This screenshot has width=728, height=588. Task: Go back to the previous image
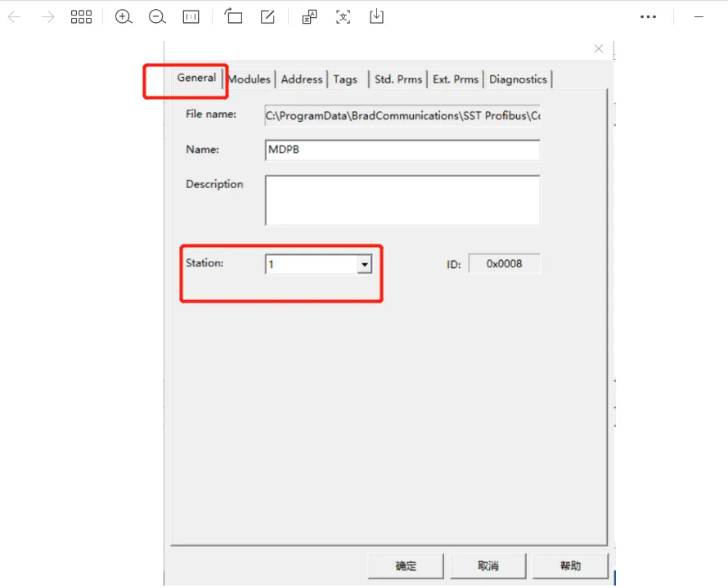pos(15,17)
